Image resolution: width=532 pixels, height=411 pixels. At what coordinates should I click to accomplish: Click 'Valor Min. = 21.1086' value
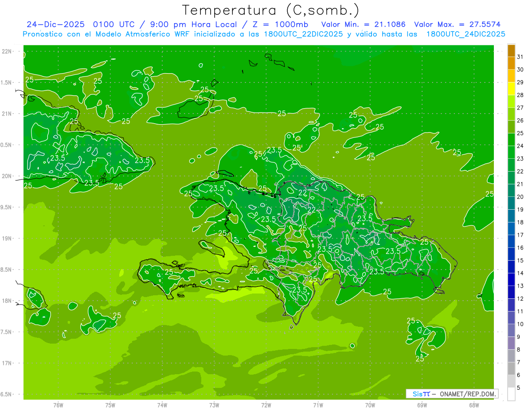tap(364, 24)
